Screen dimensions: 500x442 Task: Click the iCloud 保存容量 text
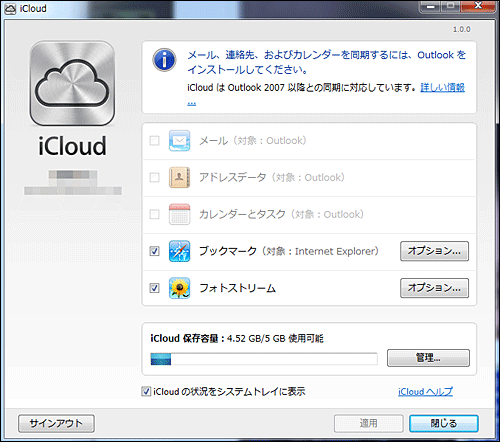click(237, 339)
